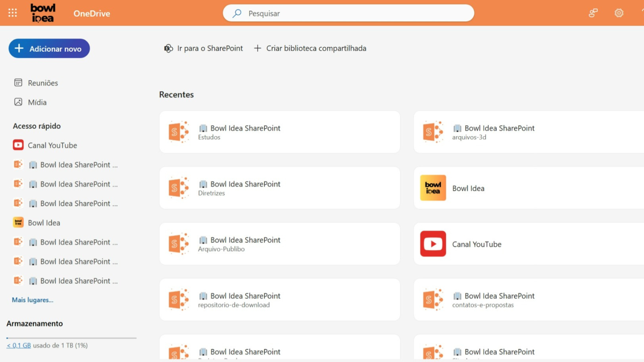The width and height of the screenshot is (644, 362).
Task: Click the Adicionar novo button
Action: (49, 48)
